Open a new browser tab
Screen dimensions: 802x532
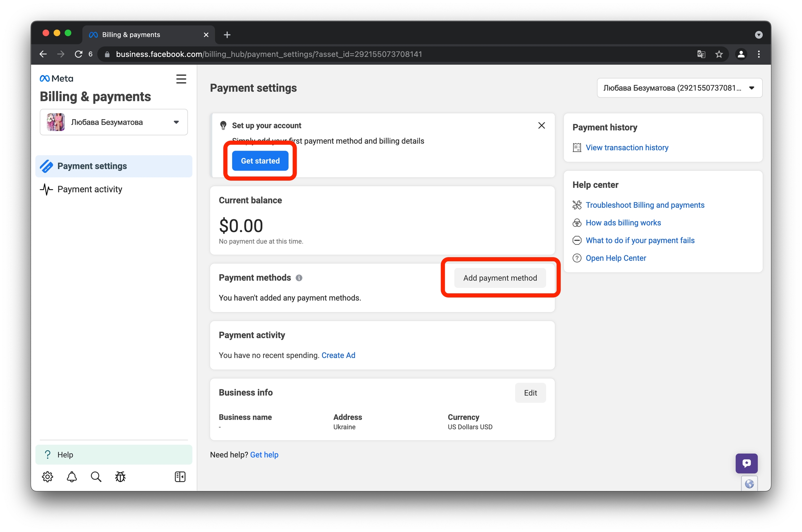(227, 35)
